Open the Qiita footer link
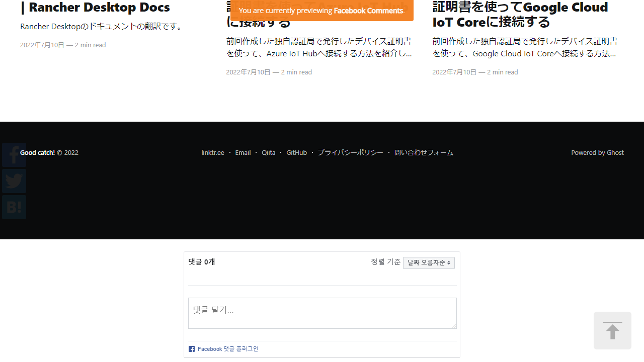 [269, 153]
